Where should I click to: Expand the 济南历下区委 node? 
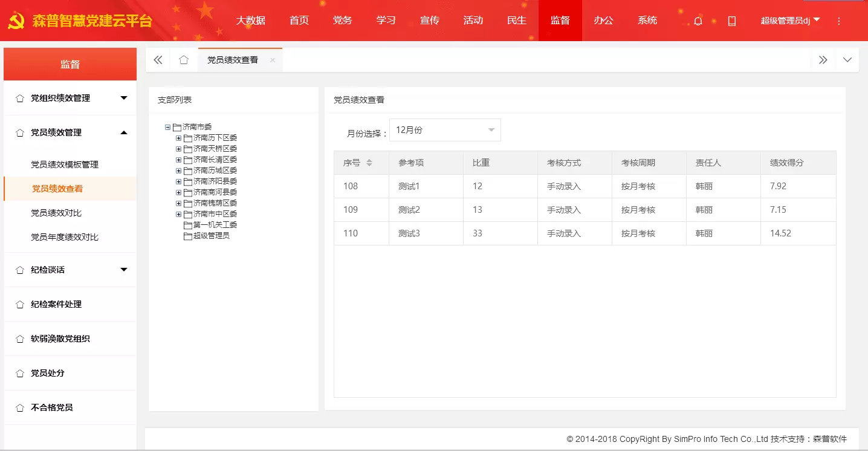[178, 138]
